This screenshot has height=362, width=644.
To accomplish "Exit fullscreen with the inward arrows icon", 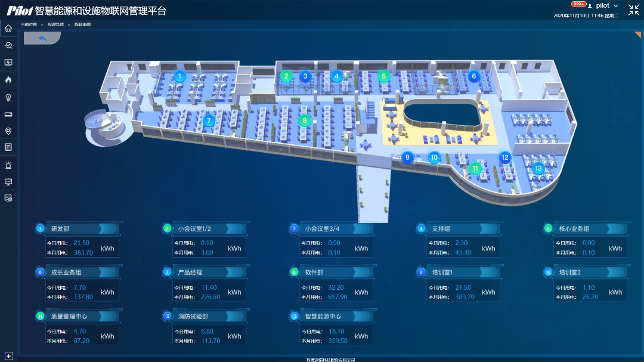I will click(634, 10).
